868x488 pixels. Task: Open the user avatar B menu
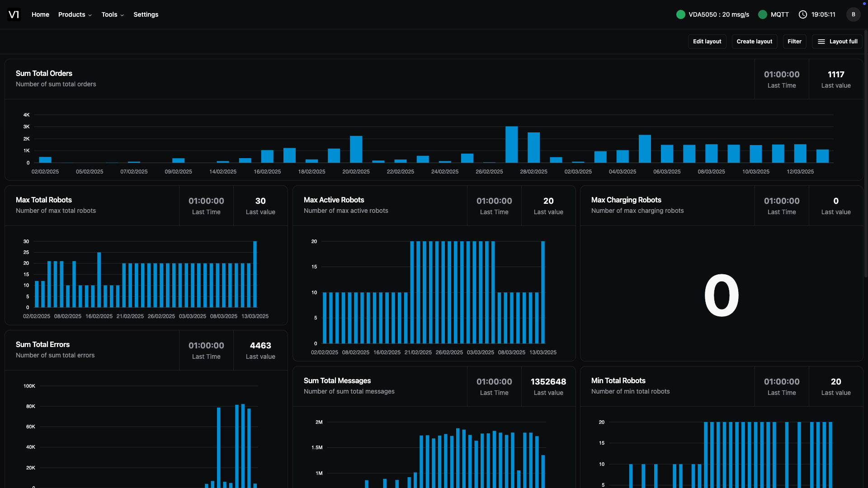click(x=854, y=14)
